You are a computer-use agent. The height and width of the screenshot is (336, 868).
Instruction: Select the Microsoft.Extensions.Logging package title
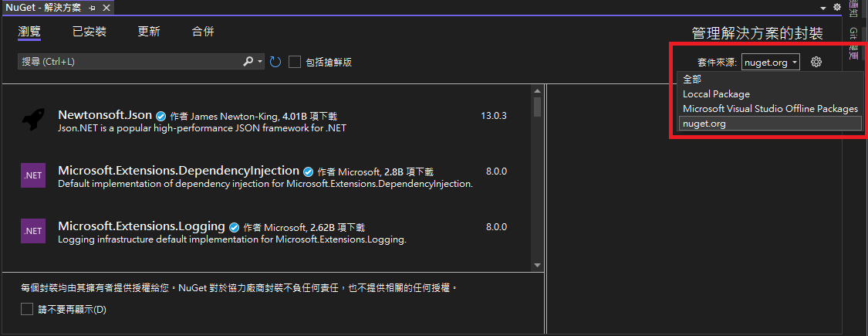tap(141, 226)
